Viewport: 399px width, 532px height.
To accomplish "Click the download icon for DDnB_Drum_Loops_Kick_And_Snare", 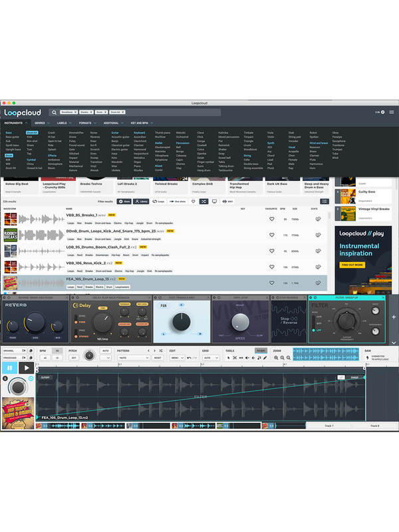I will (x=319, y=234).
